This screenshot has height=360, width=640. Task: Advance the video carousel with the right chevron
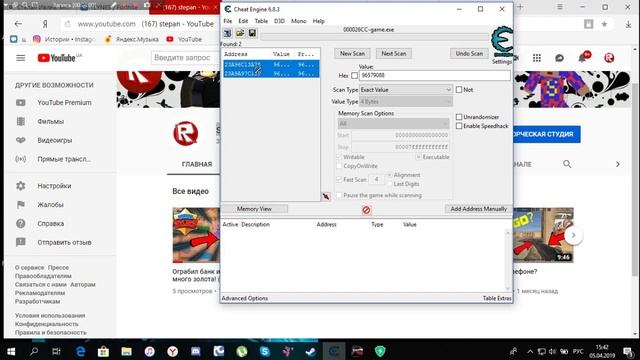coord(573,235)
